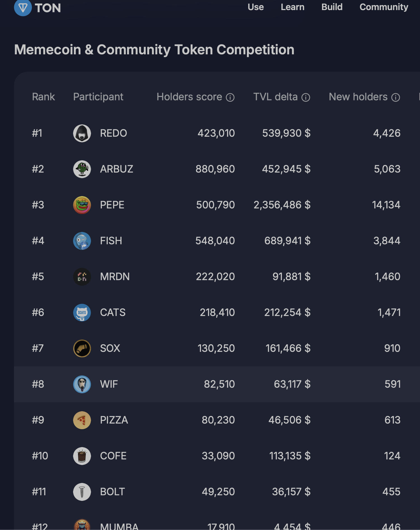Click the Holders score info icon

tap(230, 97)
